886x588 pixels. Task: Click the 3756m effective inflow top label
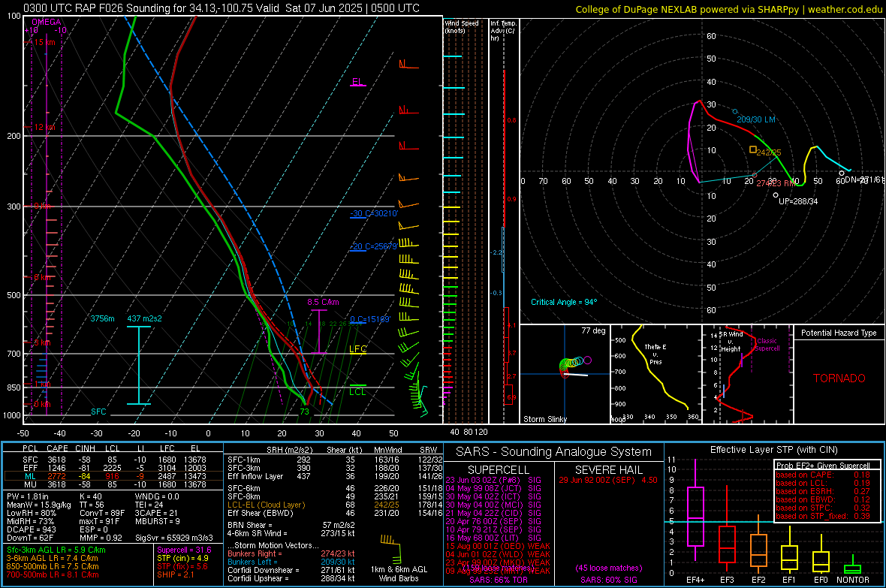point(102,319)
